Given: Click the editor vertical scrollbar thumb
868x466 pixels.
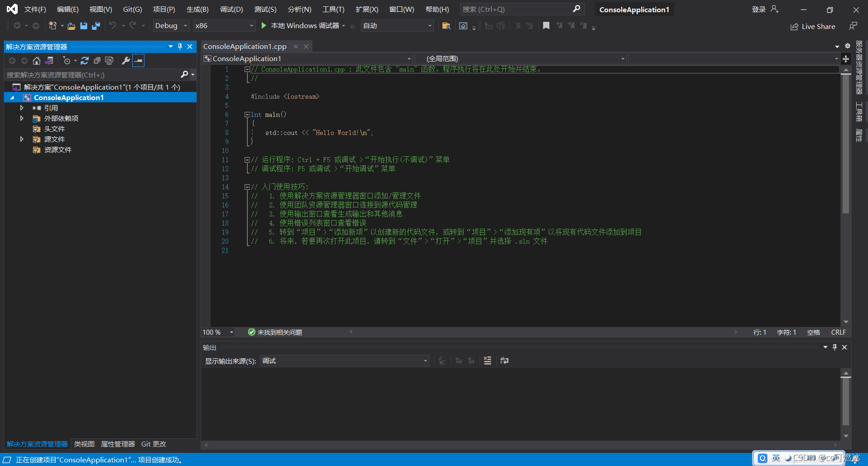Looking at the screenshot, I should pos(845,144).
